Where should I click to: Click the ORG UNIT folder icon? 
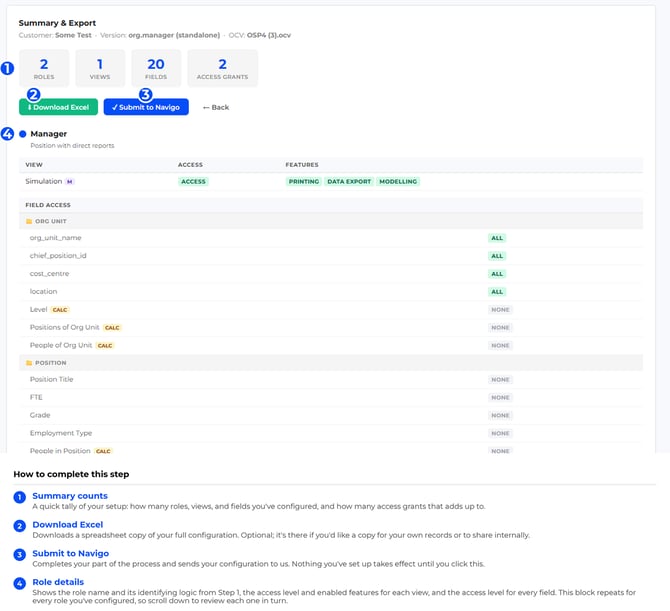pos(29,221)
